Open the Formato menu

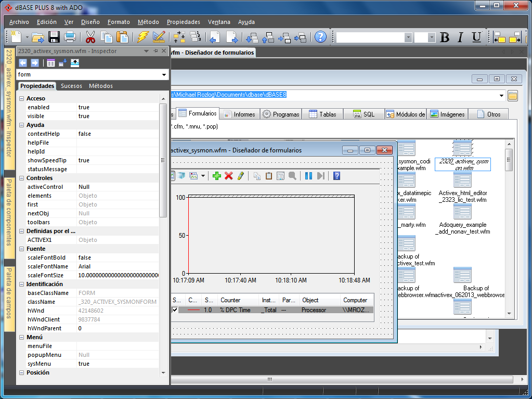(x=119, y=22)
